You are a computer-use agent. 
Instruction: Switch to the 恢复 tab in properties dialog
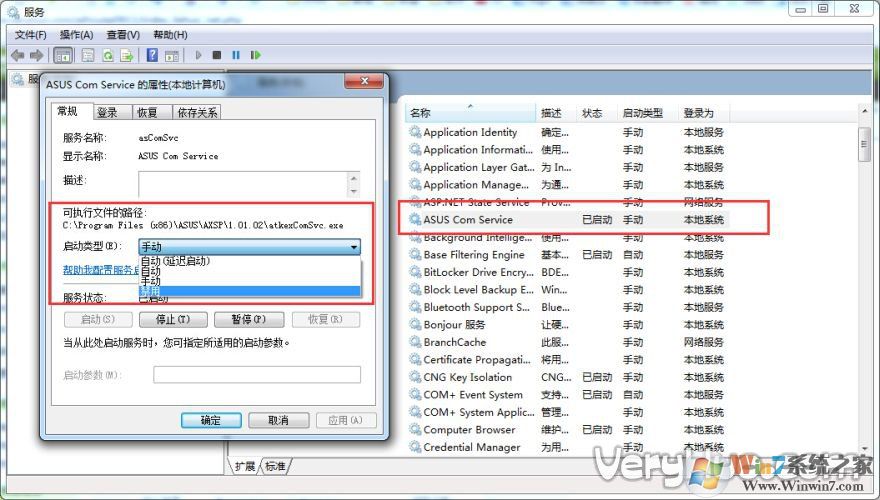pyautogui.click(x=152, y=112)
